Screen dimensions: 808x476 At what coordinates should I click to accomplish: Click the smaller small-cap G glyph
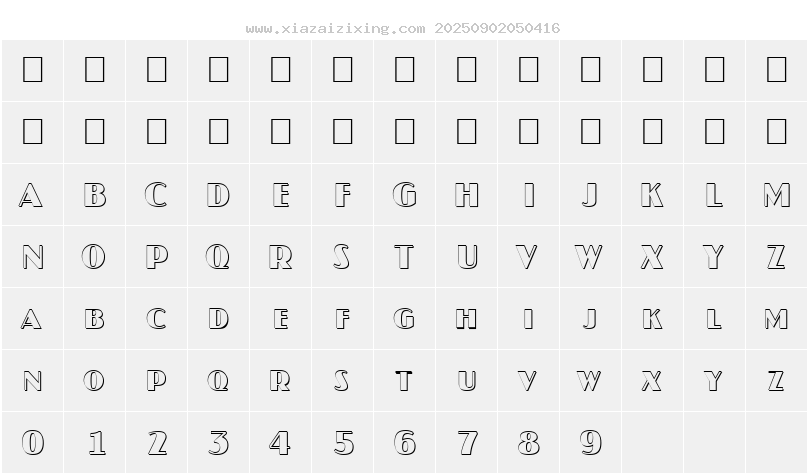click(405, 319)
